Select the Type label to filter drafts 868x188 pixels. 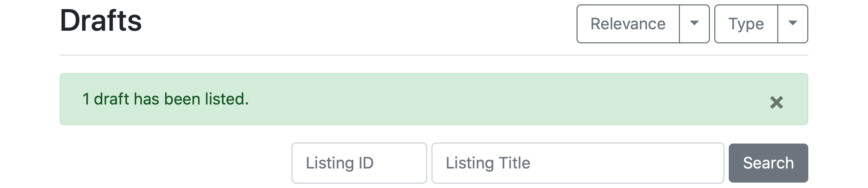[746, 24]
